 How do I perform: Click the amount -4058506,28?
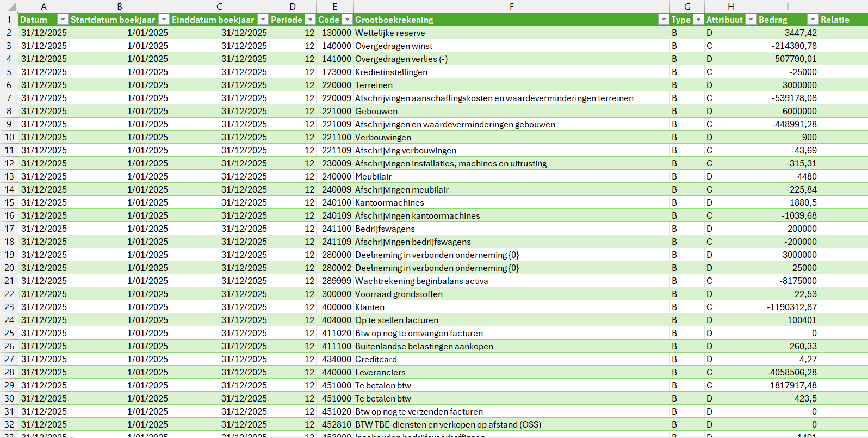click(x=788, y=372)
